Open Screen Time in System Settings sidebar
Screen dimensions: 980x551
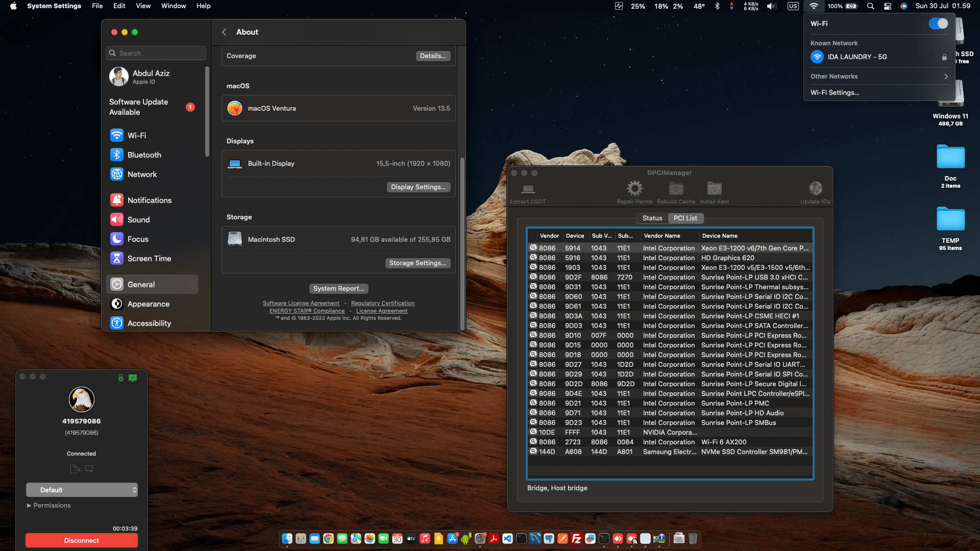pos(152,258)
